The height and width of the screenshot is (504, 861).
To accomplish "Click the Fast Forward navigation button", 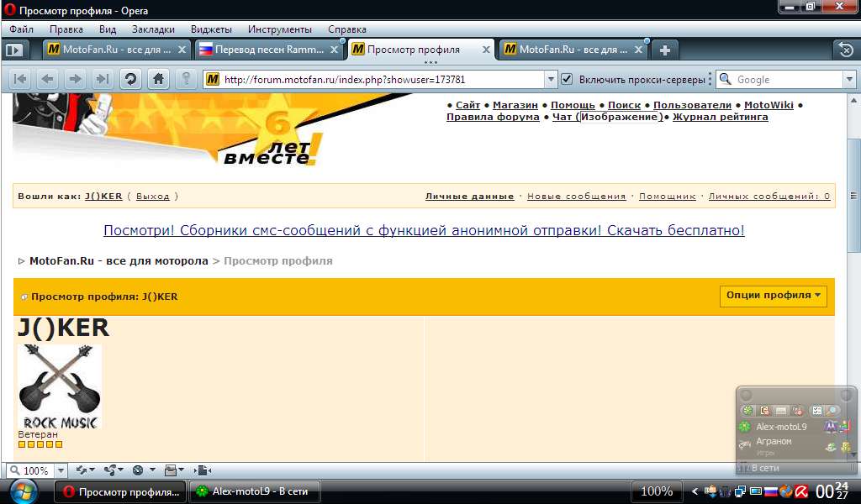I will [x=102, y=80].
